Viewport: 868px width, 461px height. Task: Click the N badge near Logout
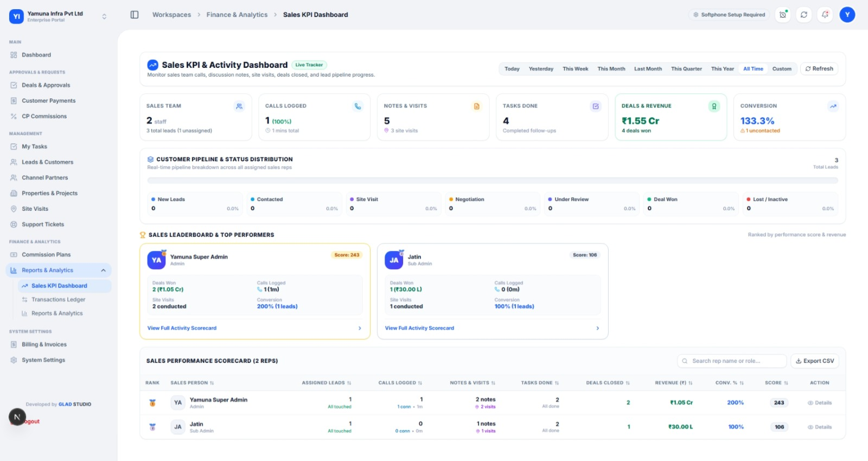[x=17, y=417]
